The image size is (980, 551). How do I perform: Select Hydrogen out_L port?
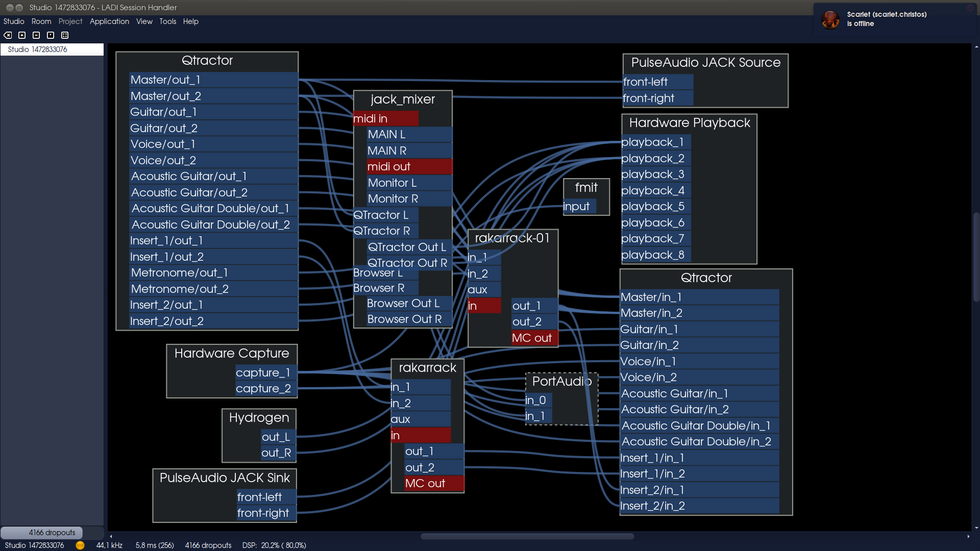[279, 437]
